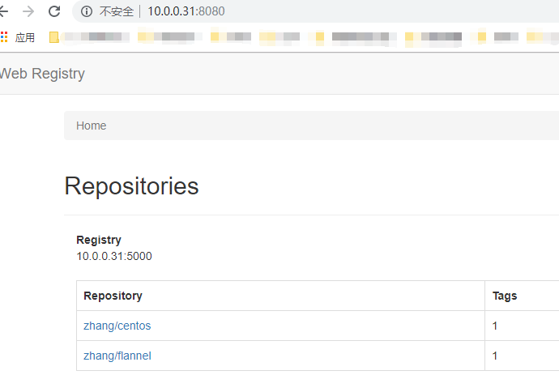
Task: Open the zhang/centos repository
Action: (x=117, y=326)
